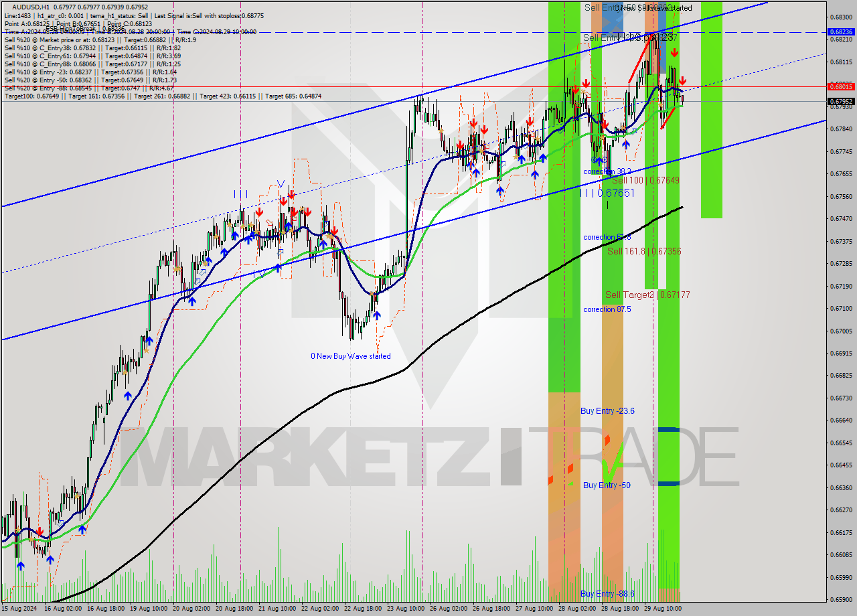Click the 0.66825 price axis label

[841, 376]
